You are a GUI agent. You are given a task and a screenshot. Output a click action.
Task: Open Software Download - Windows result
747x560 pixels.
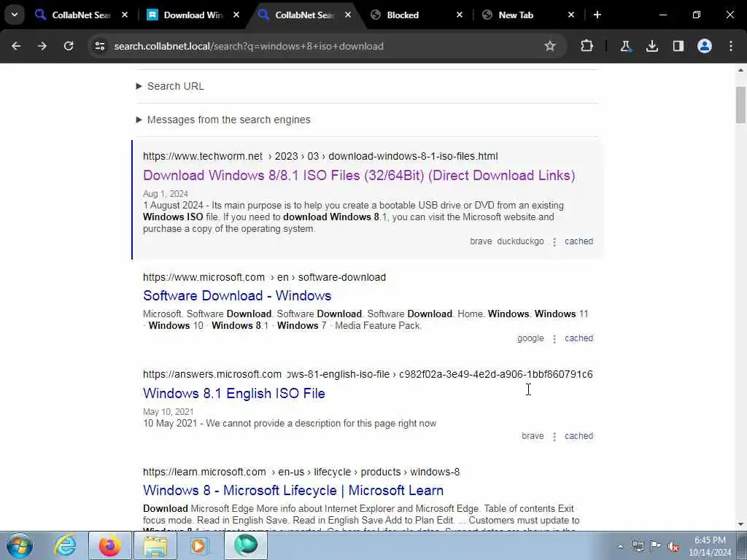point(237,296)
